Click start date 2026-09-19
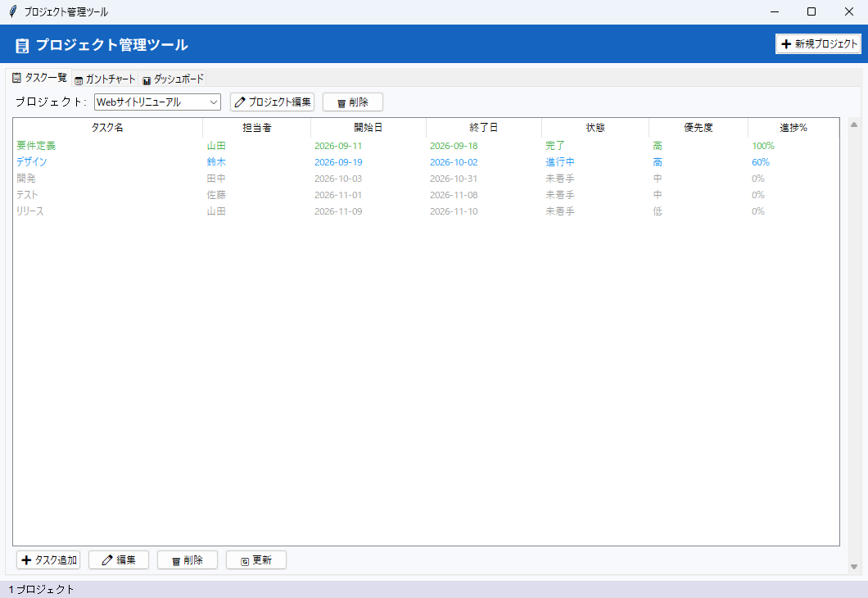The image size is (868, 598). click(338, 162)
